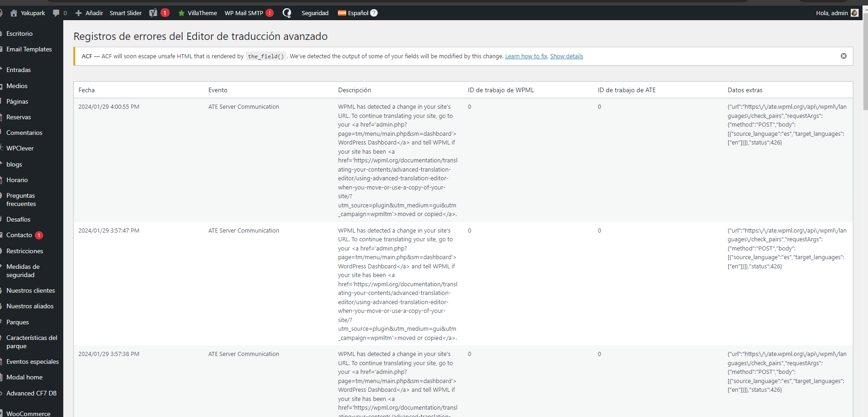Image resolution: width=868 pixels, height=417 pixels.
Task: Follow the Learn how to fix link
Action: click(x=526, y=56)
